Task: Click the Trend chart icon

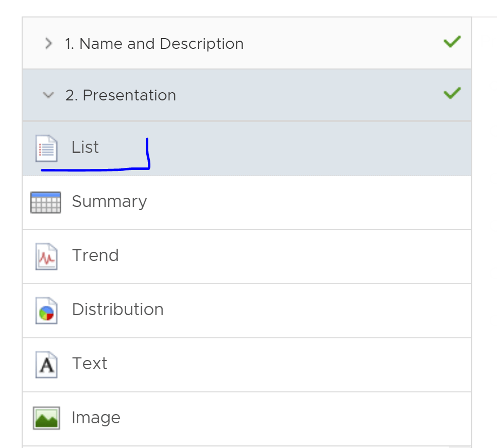Action: click(46, 256)
